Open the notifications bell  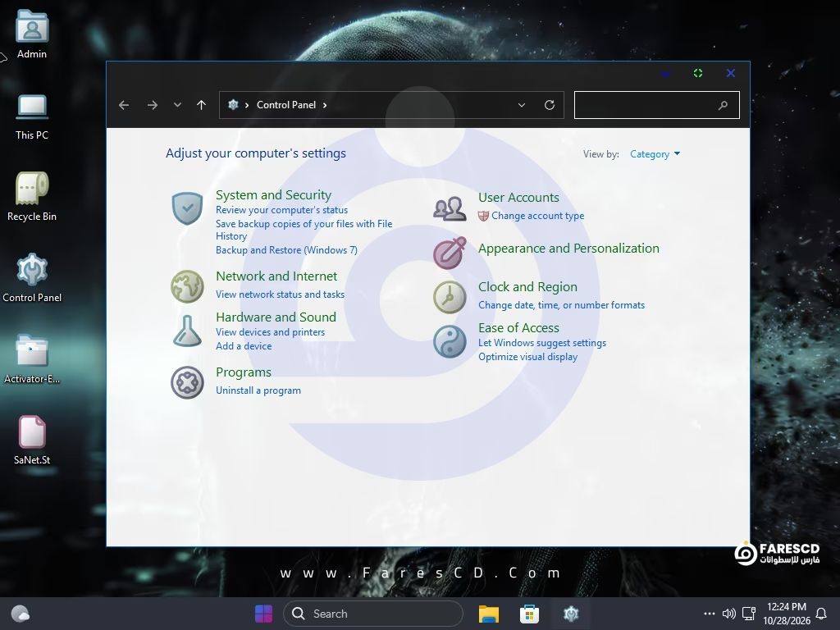820,614
